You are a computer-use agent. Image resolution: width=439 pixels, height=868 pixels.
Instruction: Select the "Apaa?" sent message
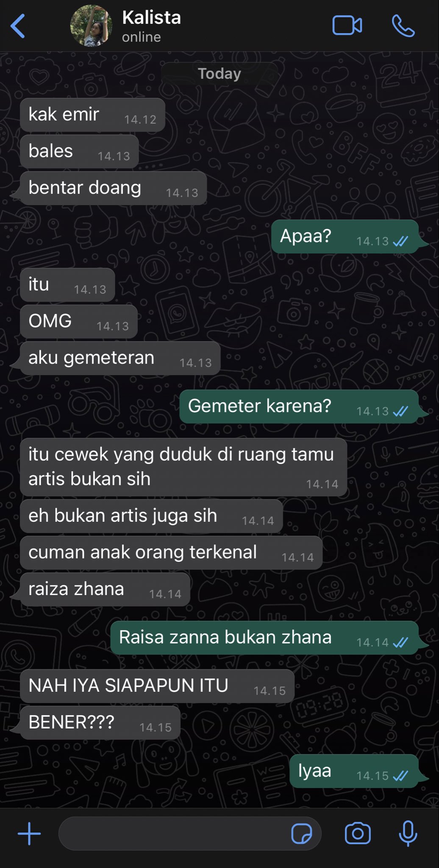point(345,236)
